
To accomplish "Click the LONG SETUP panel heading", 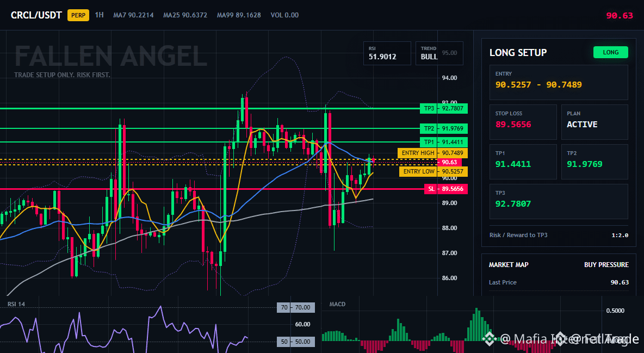I will [x=518, y=53].
